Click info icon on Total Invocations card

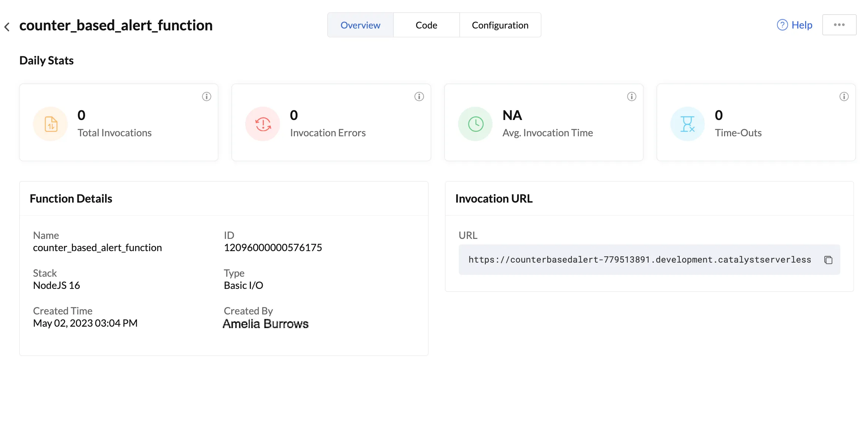pos(206,97)
